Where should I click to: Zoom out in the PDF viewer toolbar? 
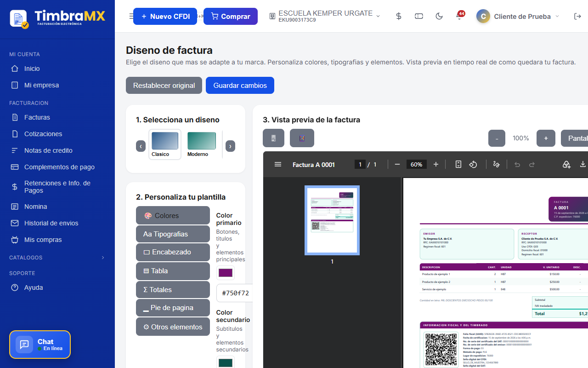click(x=397, y=164)
